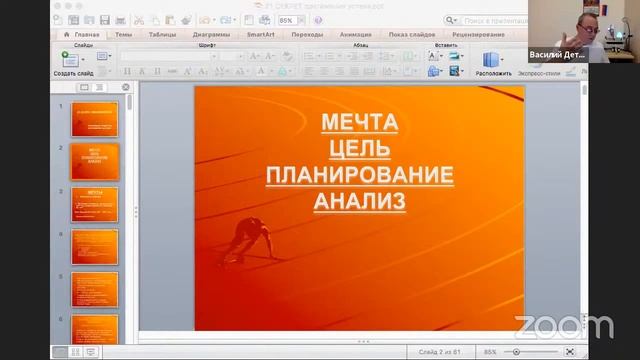Click the Insert picture icon
Viewport: 640px width, 360px height.
(454, 56)
